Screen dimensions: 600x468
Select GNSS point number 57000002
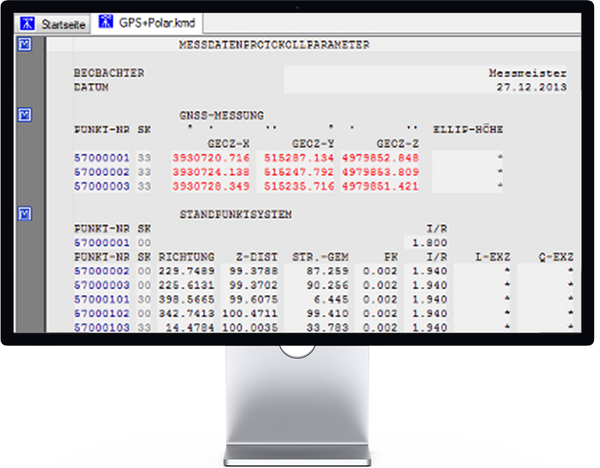101,172
